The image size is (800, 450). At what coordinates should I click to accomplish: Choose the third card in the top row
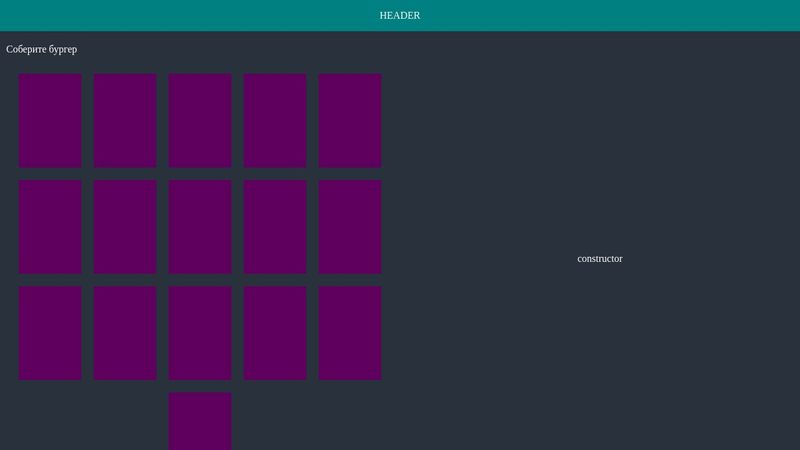[x=200, y=120]
